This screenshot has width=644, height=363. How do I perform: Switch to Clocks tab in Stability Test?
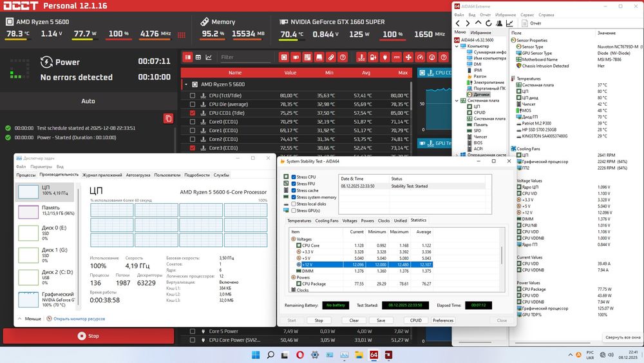[384, 221]
